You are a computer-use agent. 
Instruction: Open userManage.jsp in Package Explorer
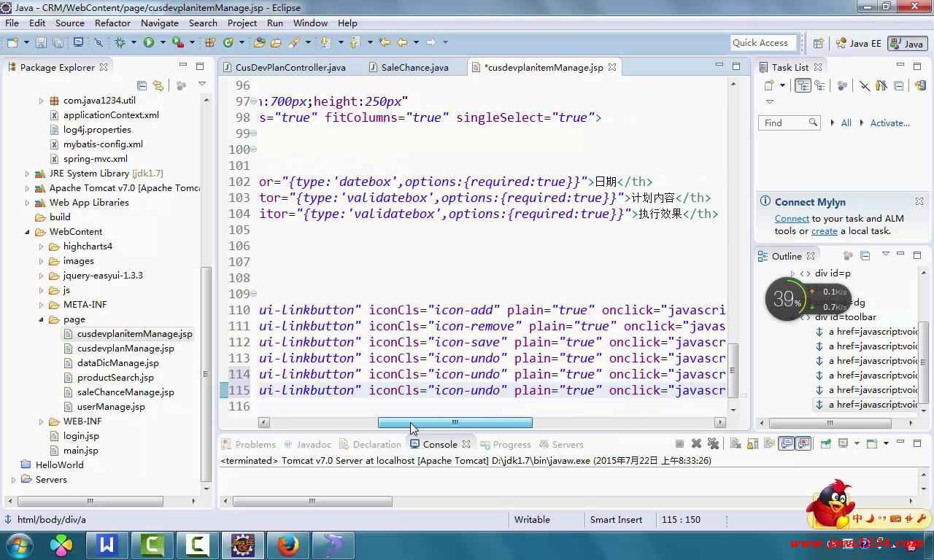pos(111,407)
